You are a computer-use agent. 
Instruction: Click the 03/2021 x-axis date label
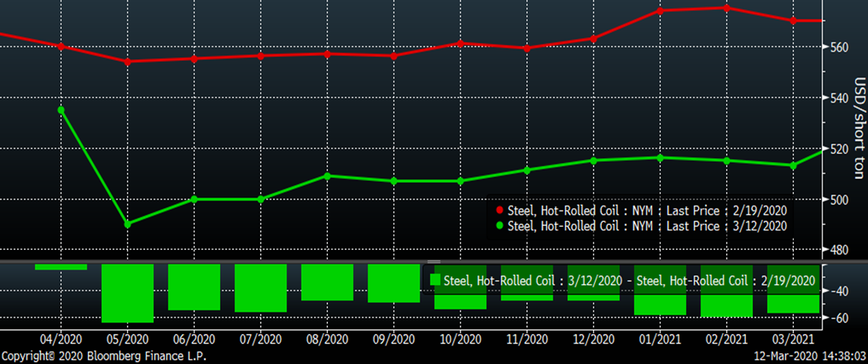point(793,339)
